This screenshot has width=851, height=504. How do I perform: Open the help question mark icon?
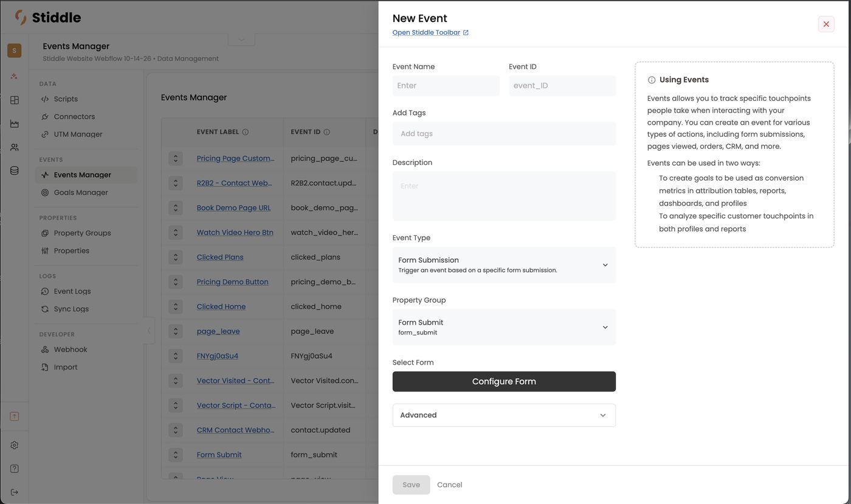15,469
